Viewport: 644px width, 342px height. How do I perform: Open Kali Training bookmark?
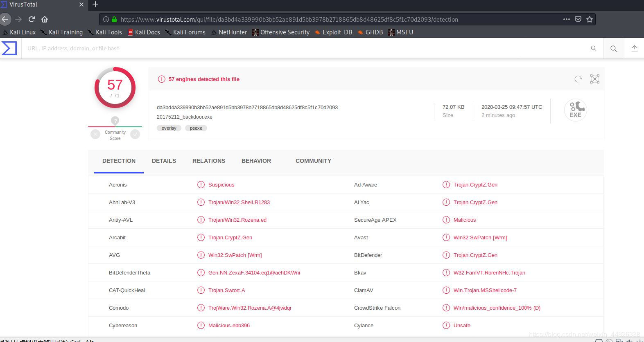coord(61,32)
